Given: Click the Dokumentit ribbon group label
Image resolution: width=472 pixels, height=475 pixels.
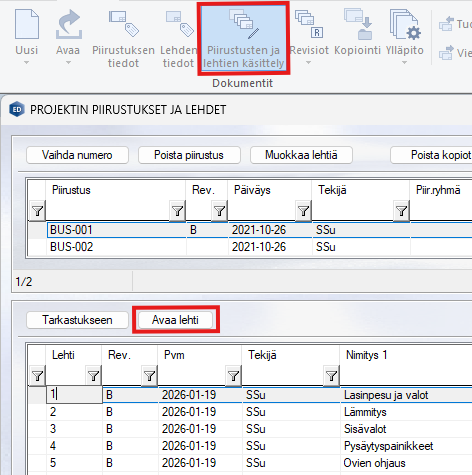Looking at the screenshot, I should (243, 83).
